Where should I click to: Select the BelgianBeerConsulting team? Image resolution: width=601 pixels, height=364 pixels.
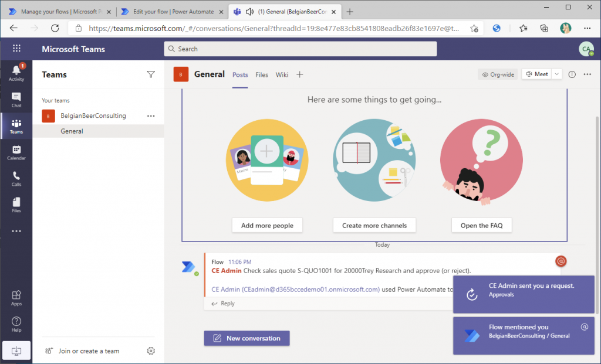[x=93, y=115]
